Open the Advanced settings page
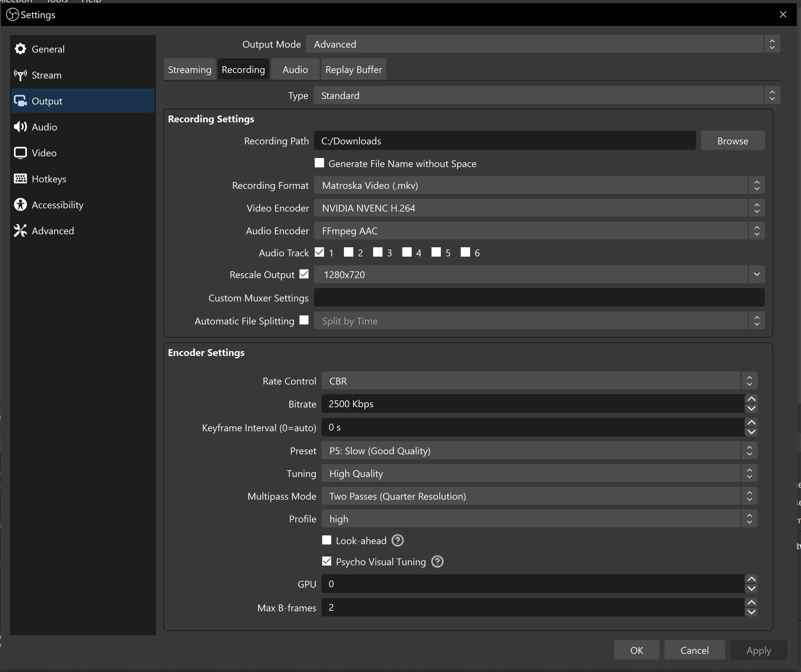Image resolution: width=801 pixels, height=672 pixels. tap(83, 230)
